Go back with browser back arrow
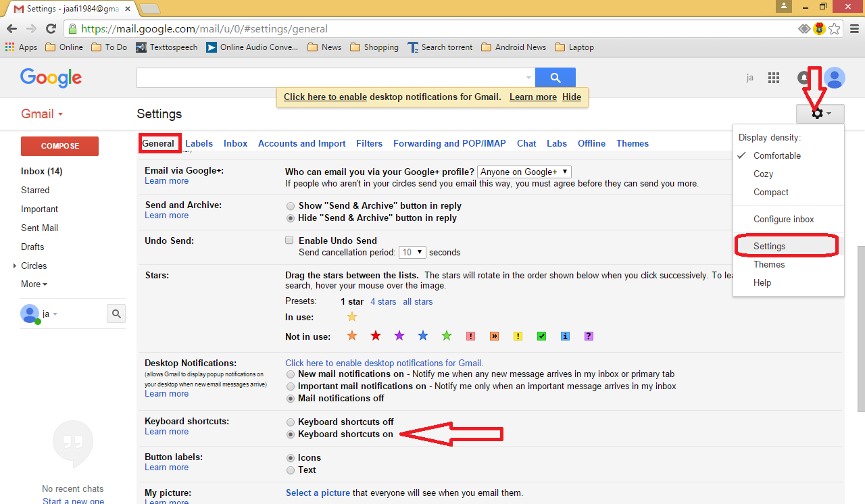The image size is (865, 504). [11, 28]
